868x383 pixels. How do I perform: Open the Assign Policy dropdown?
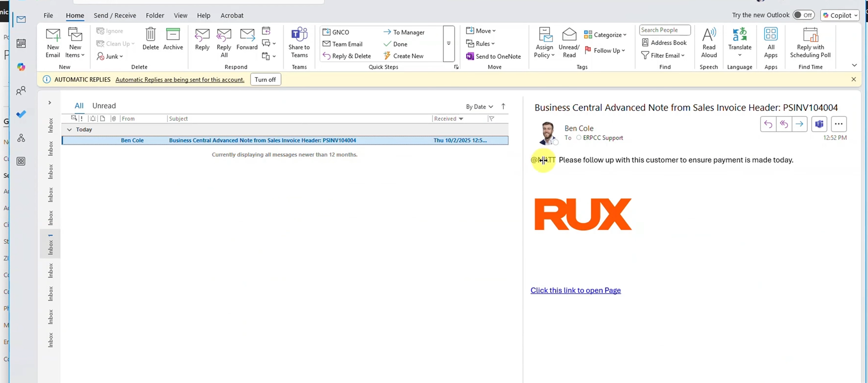click(x=544, y=43)
